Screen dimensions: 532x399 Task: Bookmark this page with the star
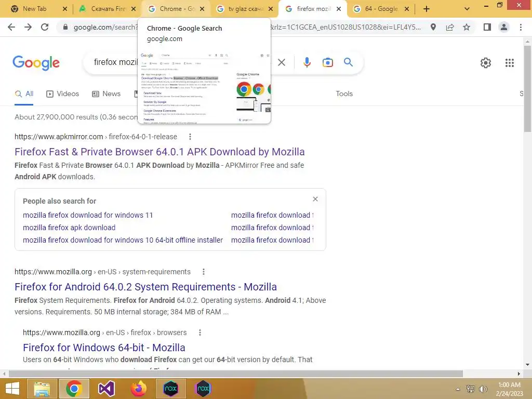click(467, 27)
